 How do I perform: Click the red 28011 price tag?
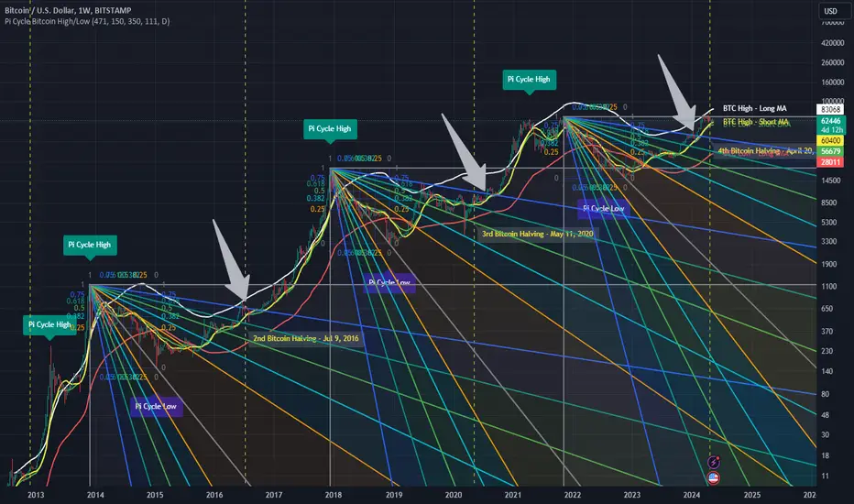pyautogui.click(x=830, y=162)
